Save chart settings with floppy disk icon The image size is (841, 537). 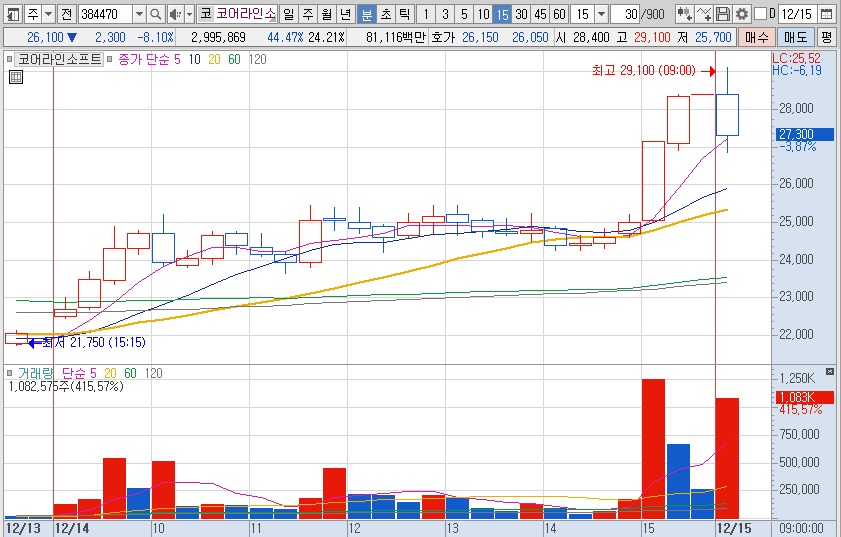723,14
